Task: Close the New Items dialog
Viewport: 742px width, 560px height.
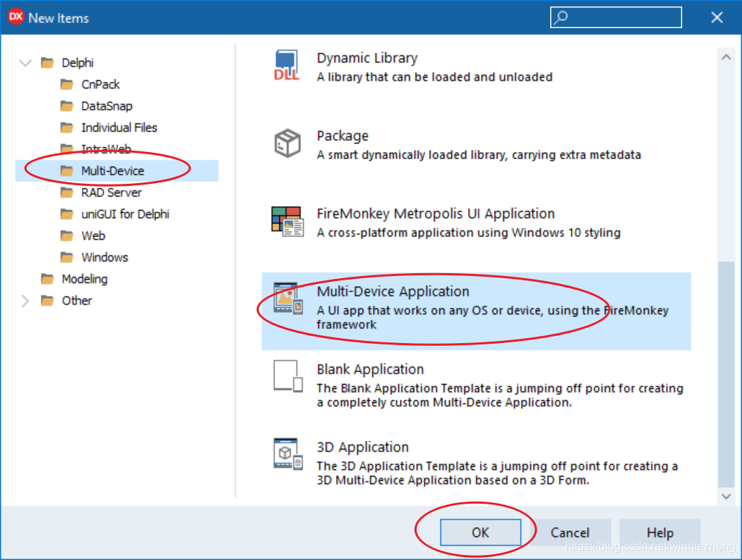Action: pos(717,17)
